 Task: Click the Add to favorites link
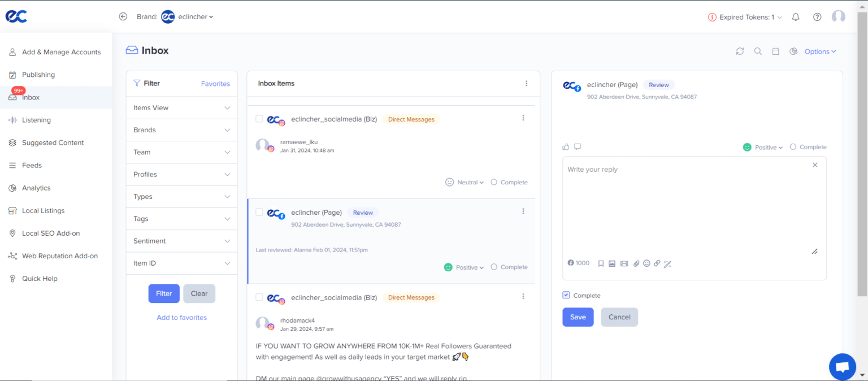[181, 317]
